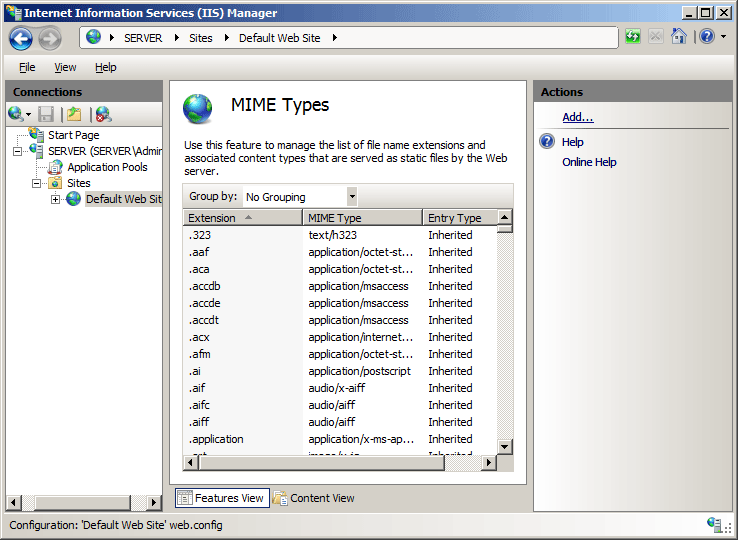
Task: Click the Add... action link
Action: click(578, 117)
